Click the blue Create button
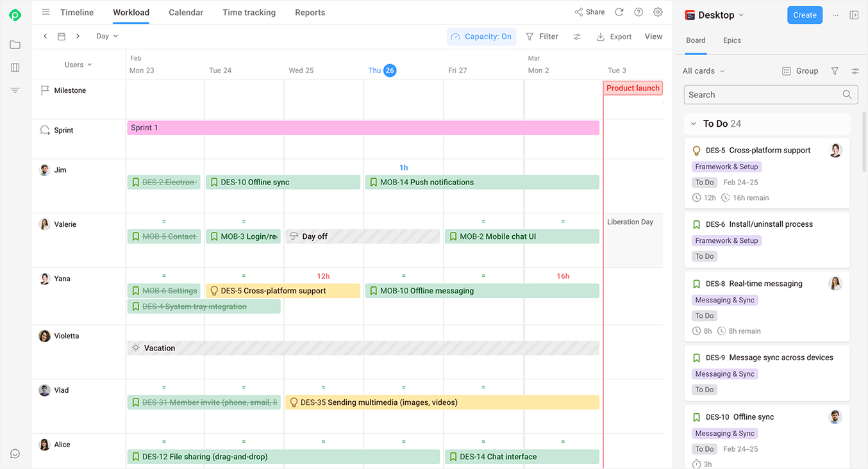 [805, 15]
